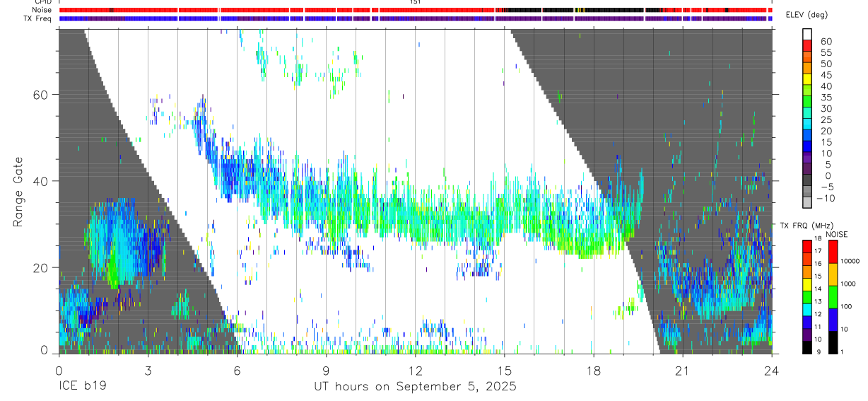Select the yellow 14 MHz frequency swatch
The image size is (868, 401).
(x=807, y=284)
